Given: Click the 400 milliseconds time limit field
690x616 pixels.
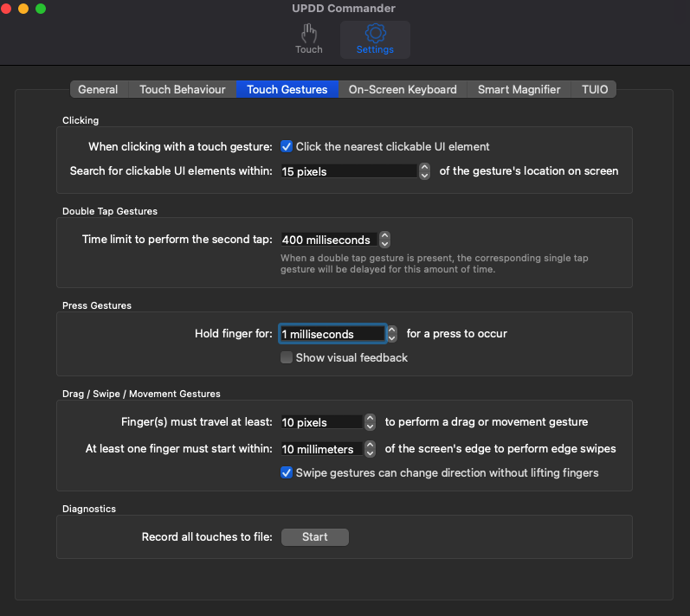Looking at the screenshot, I should point(329,240).
